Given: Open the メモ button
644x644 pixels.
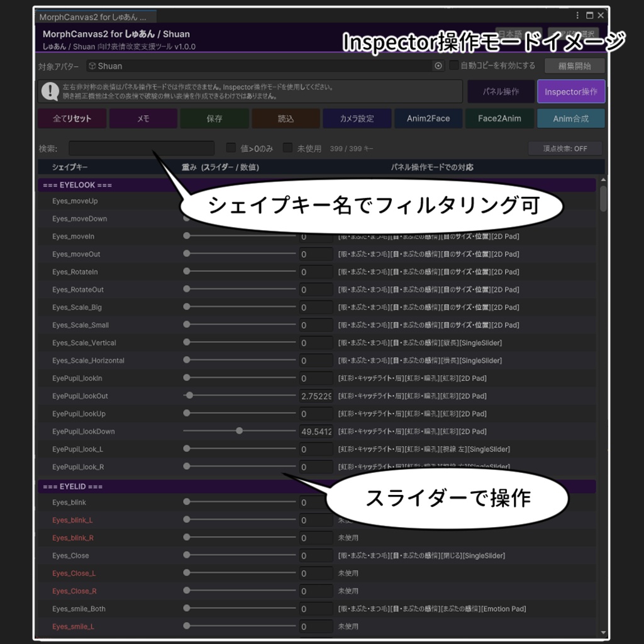Looking at the screenshot, I should click(x=143, y=119).
